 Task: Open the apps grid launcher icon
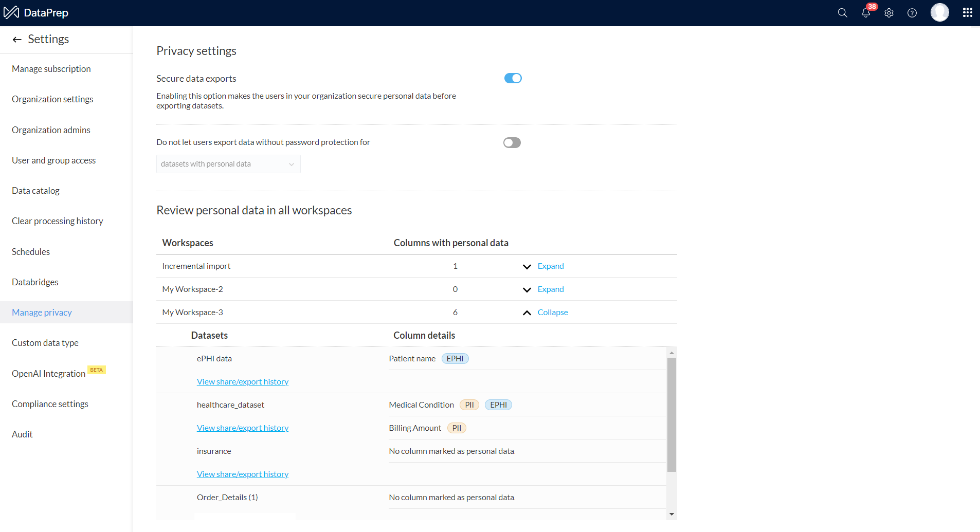click(x=968, y=12)
